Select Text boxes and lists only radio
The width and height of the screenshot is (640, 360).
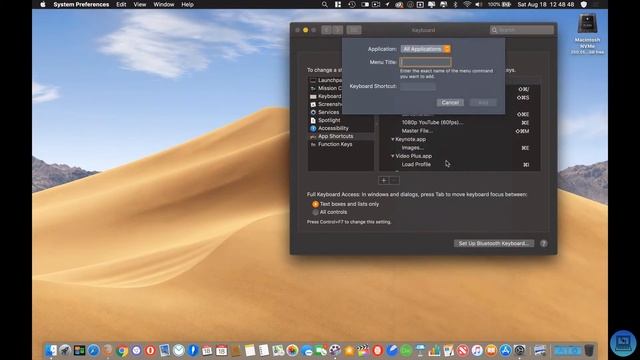pos(315,204)
